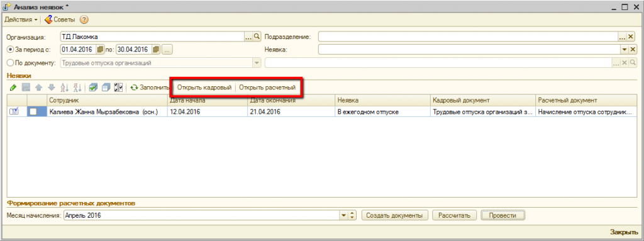Open calendar for start date 01.04.2016
644x241 pixels.
coord(100,50)
